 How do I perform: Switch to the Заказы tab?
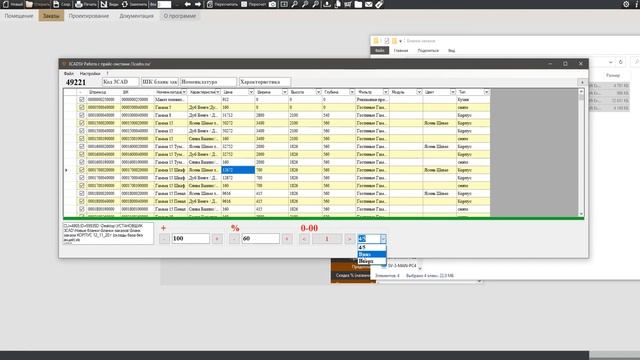pyautogui.click(x=51, y=16)
